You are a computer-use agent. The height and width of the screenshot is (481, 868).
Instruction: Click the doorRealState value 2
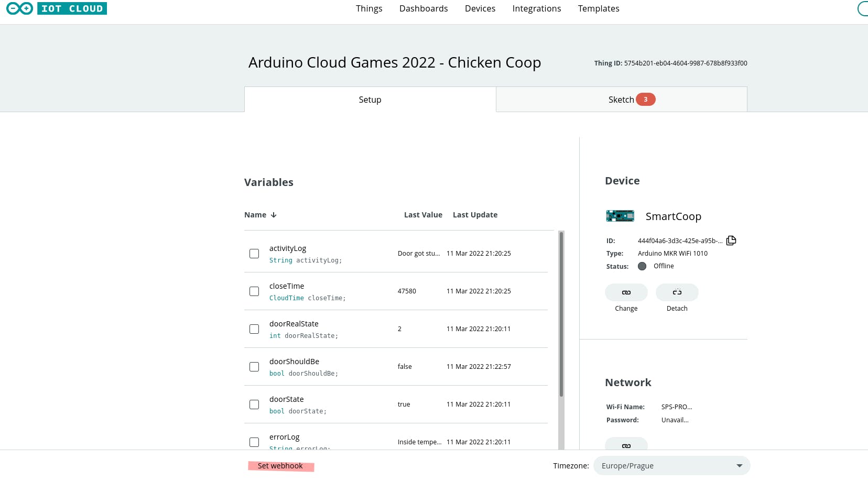(x=399, y=329)
